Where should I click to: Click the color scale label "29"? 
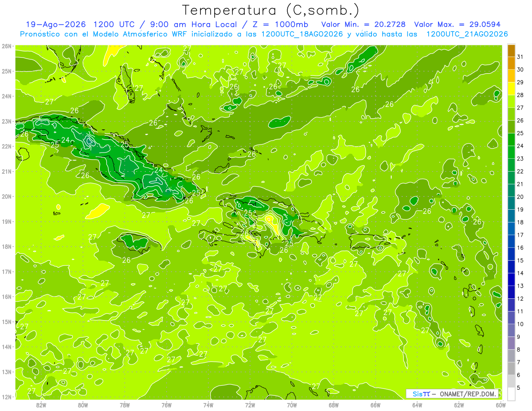(520, 82)
